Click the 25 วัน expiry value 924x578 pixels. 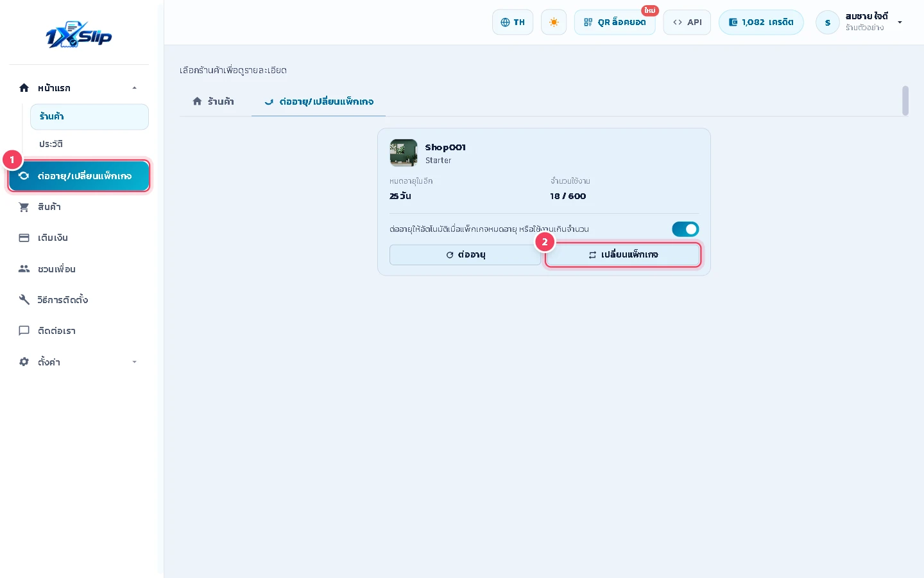pos(400,196)
